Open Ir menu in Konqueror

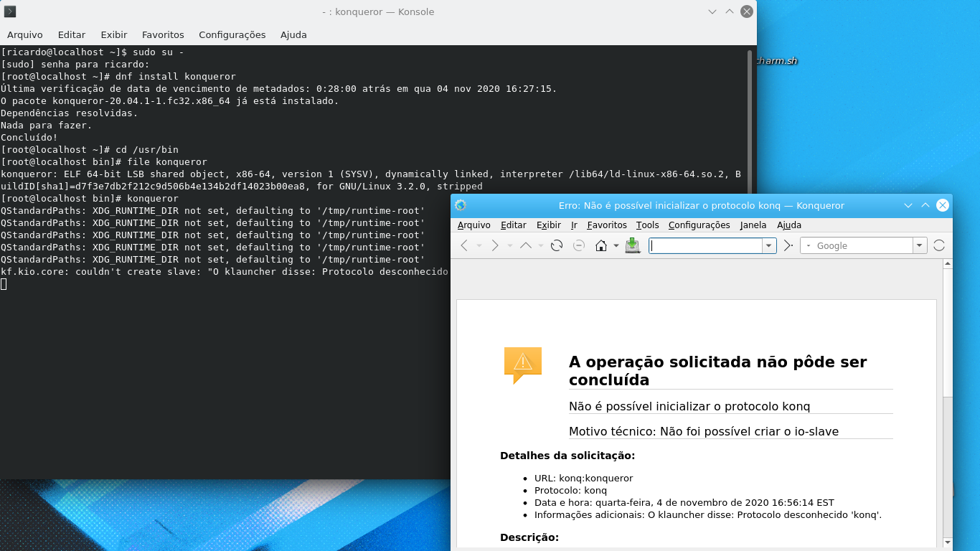(x=574, y=225)
